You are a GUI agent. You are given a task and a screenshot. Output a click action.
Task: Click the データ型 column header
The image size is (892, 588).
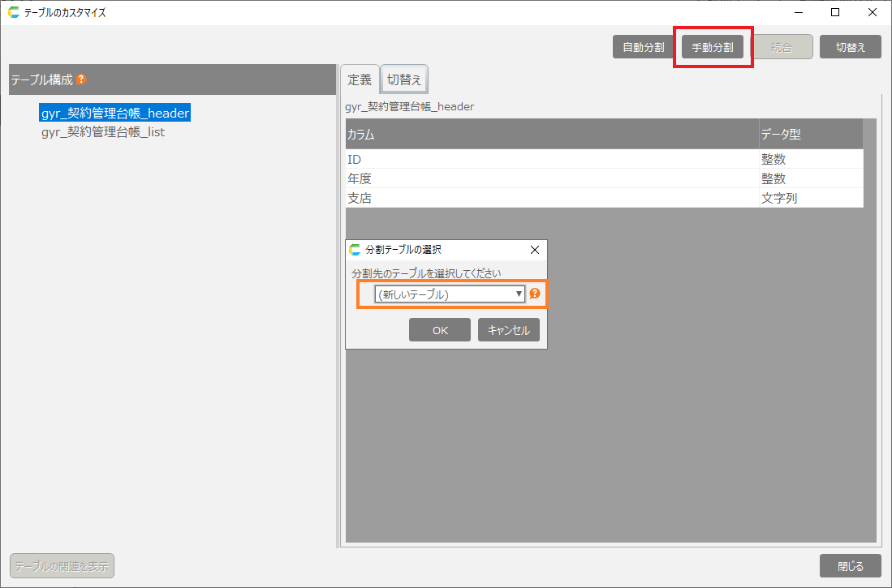coord(810,135)
